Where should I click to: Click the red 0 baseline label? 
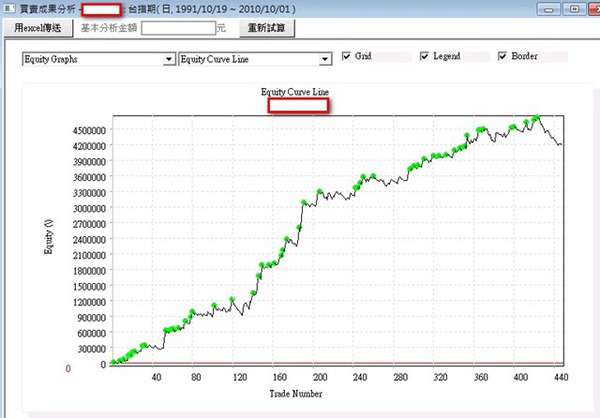tap(68, 369)
